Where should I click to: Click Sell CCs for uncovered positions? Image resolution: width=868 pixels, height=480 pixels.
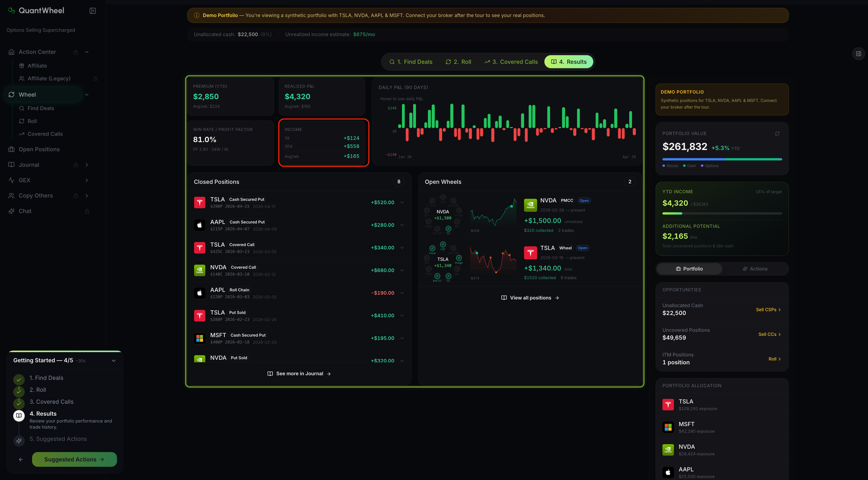[x=770, y=334]
